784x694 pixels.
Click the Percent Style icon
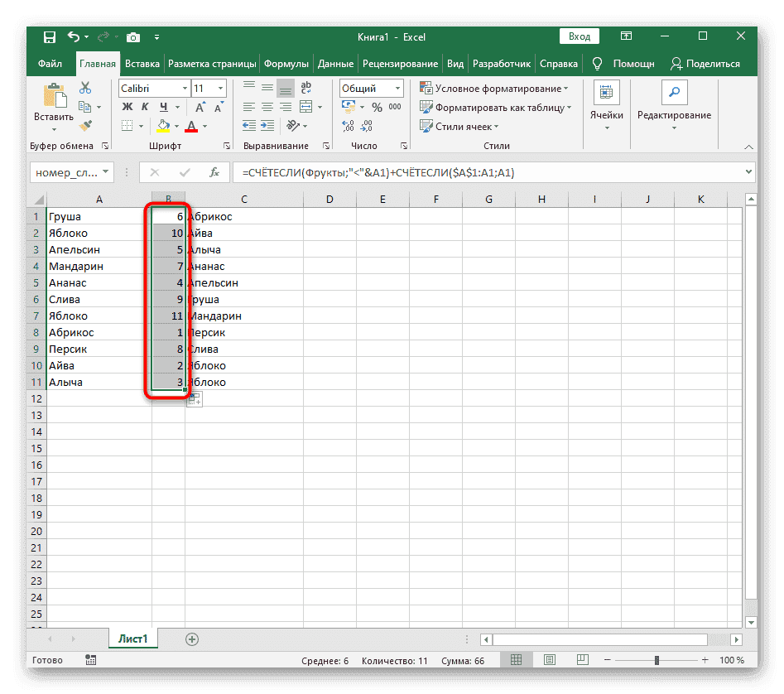[x=377, y=107]
